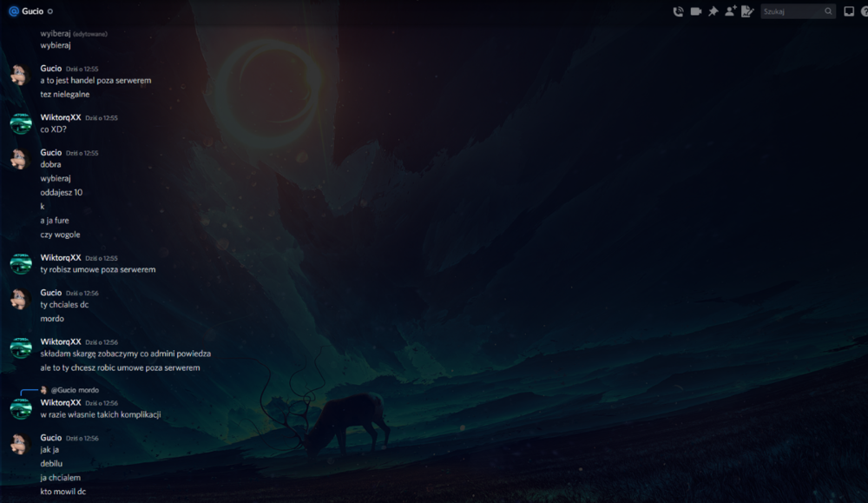Open the WiktorqXX username above "co XD?"
This screenshot has width=868, height=503.
61,117
